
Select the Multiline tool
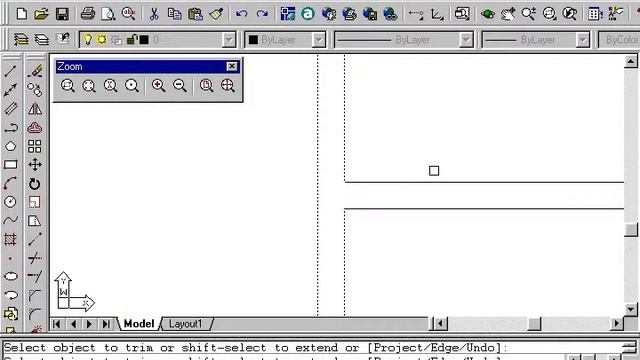click(11, 109)
